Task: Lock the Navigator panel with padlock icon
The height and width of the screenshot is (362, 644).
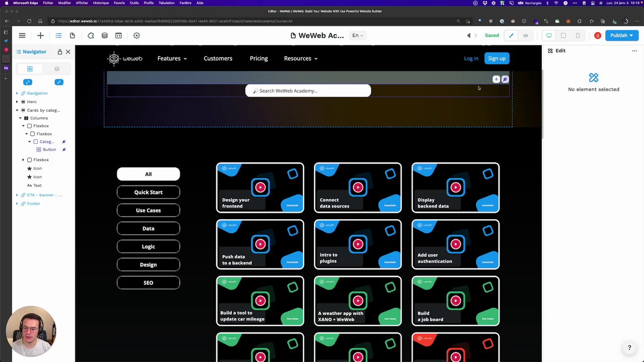Action: point(59,52)
